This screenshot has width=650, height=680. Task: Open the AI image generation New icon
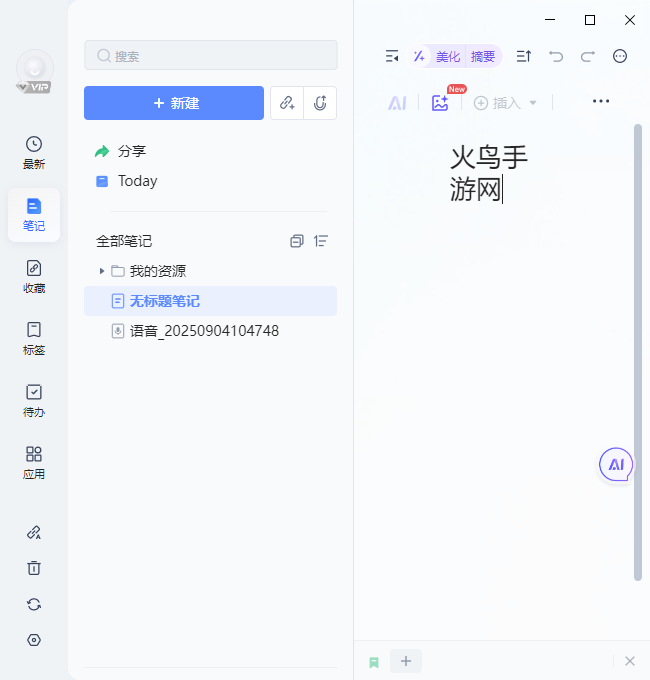(x=440, y=103)
